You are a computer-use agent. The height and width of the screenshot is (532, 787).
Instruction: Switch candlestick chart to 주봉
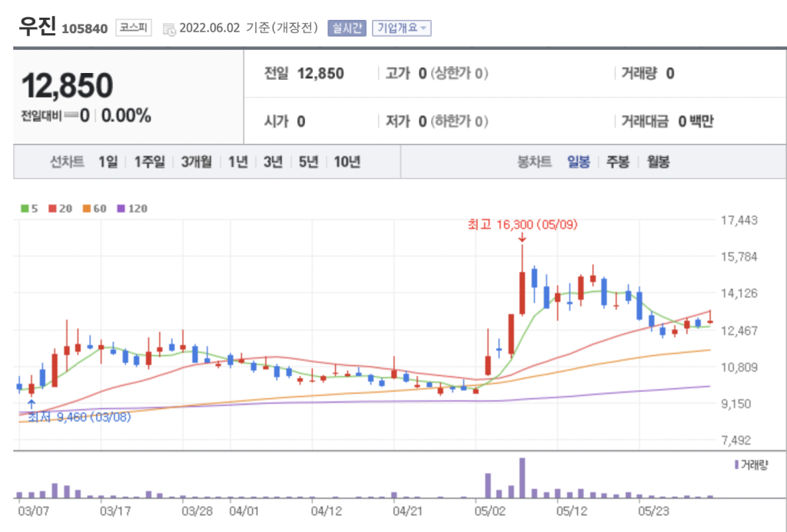click(618, 162)
